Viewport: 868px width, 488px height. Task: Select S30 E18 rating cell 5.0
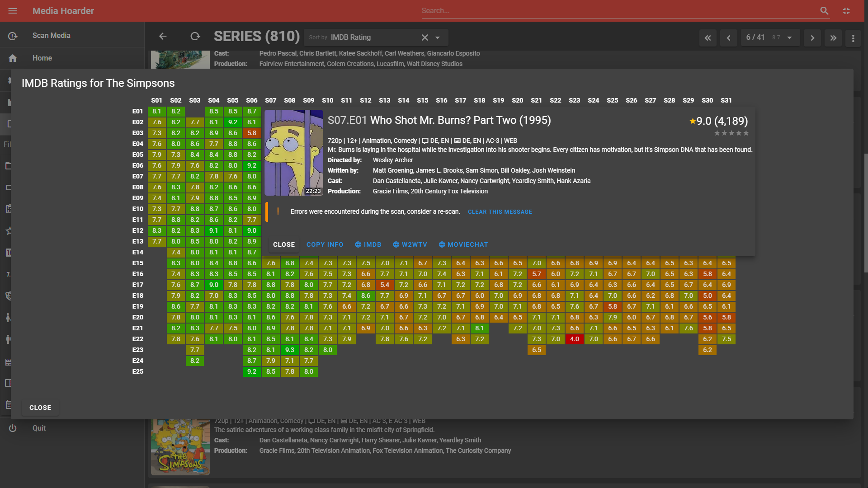coord(708,296)
